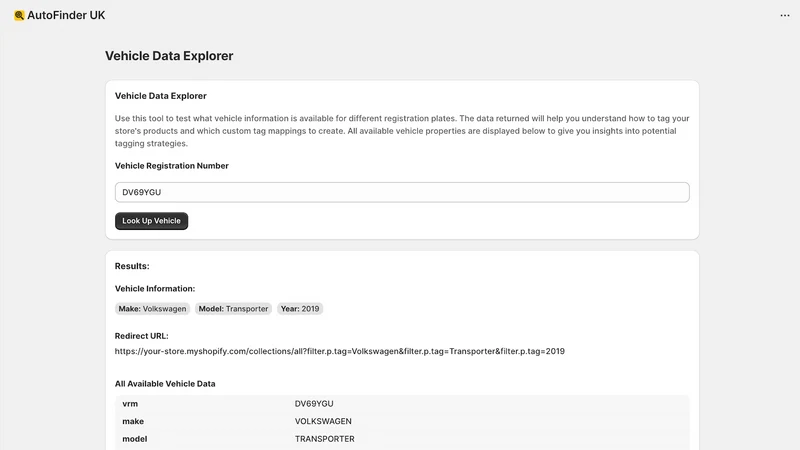The width and height of the screenshot is (800, 450).
Task: Click the tool description paragraph starting 'Use this tool'
Action: 402,131
